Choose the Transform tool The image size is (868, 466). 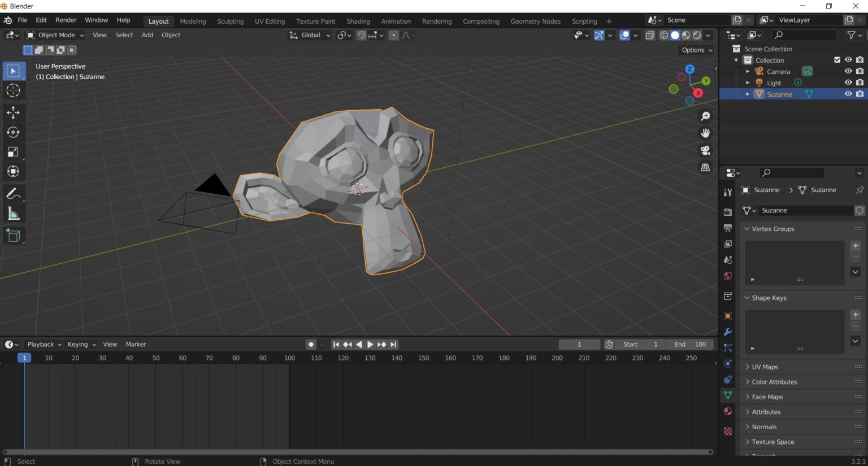[x=13, y=172]
